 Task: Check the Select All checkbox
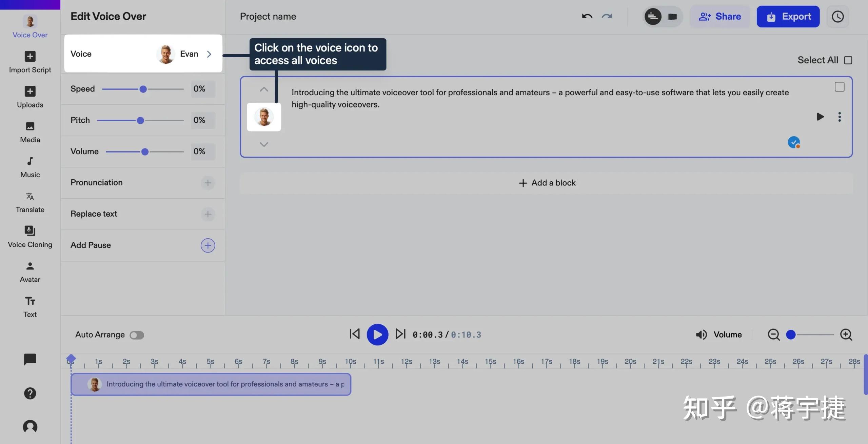pyautogui.click(x=848, y=60)
